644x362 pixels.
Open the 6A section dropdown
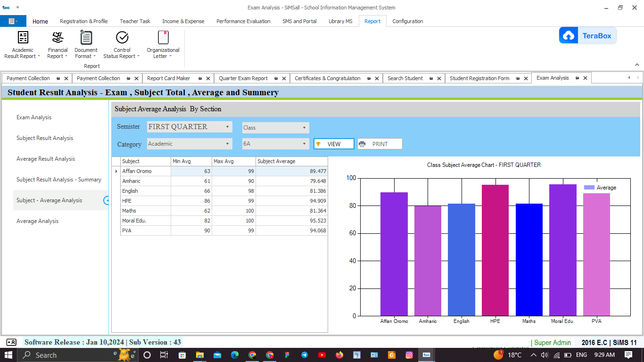pos(276,144)
